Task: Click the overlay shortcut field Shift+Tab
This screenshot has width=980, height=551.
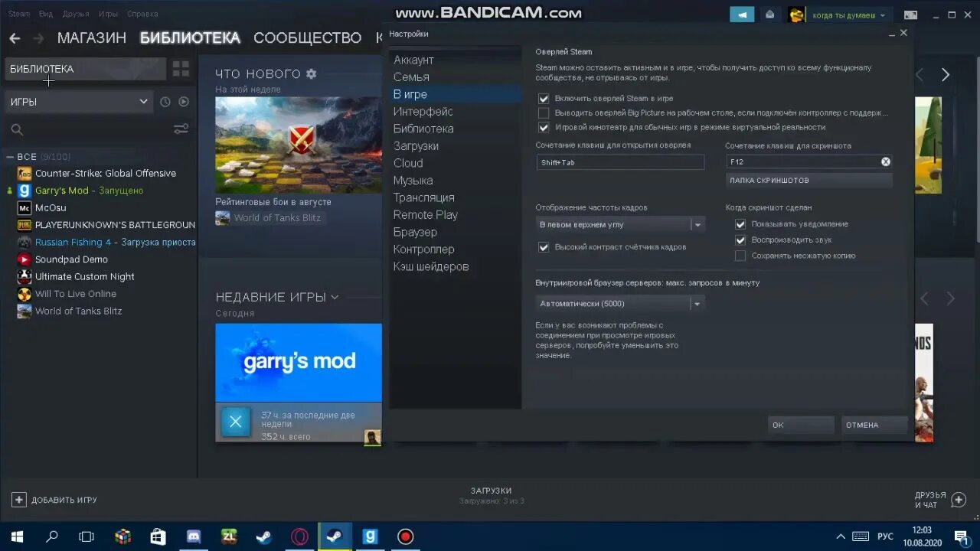Action: tap(620, 162)
